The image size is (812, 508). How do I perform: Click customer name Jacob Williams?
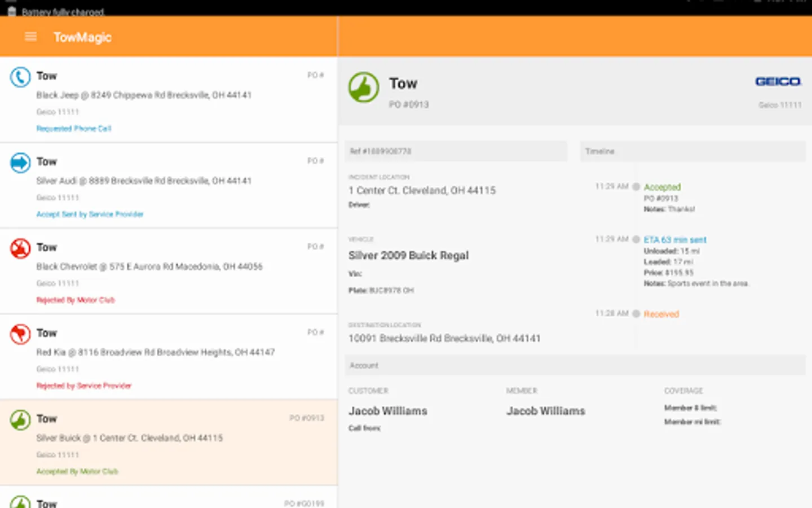coord(388,411)
